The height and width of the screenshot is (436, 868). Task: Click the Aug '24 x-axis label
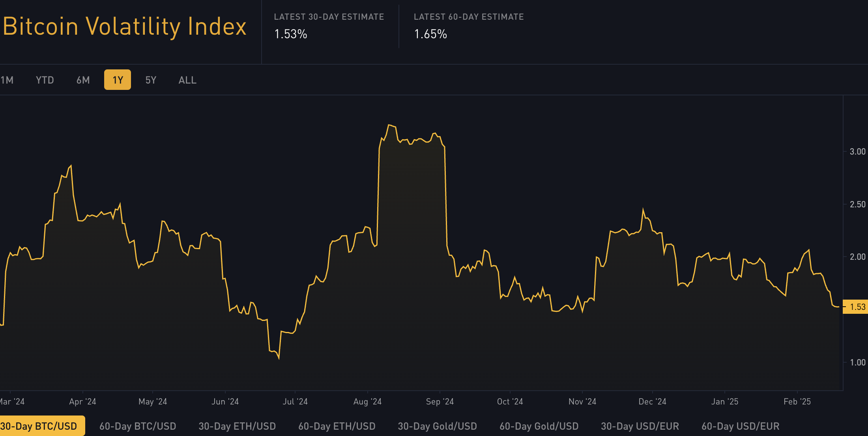point(367,402)
